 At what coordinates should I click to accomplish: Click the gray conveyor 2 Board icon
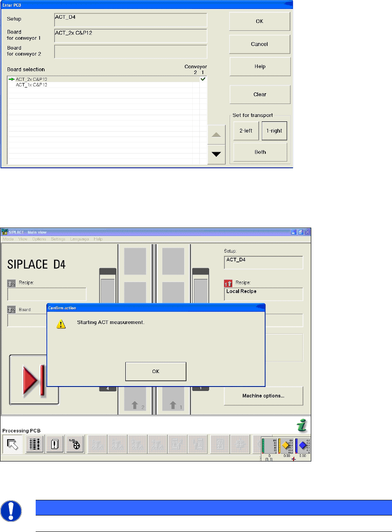coord(12,310)
